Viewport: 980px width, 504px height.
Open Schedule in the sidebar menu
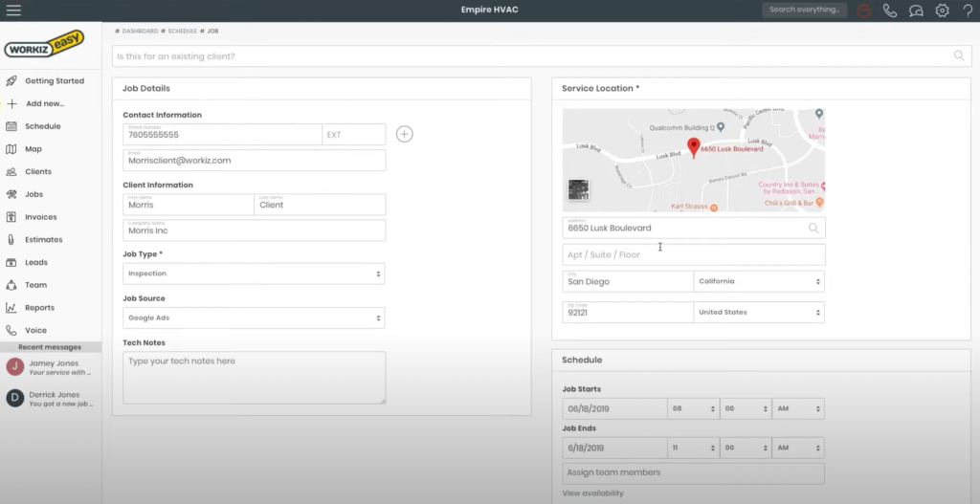coord(42,126)
